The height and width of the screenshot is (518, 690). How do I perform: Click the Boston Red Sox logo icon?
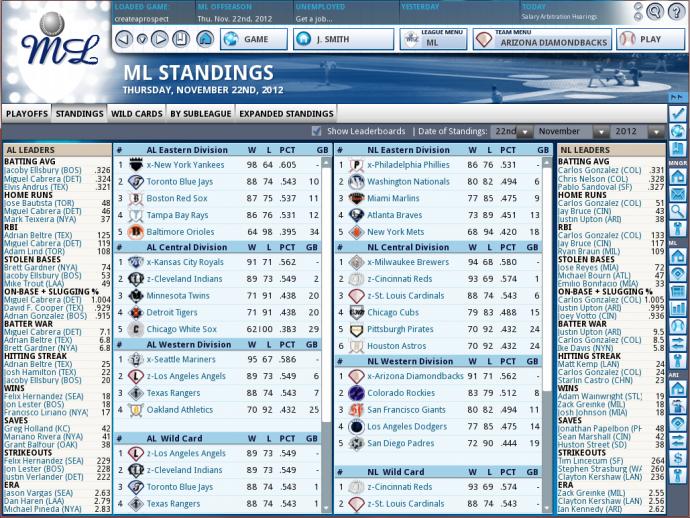click(136, 198)
